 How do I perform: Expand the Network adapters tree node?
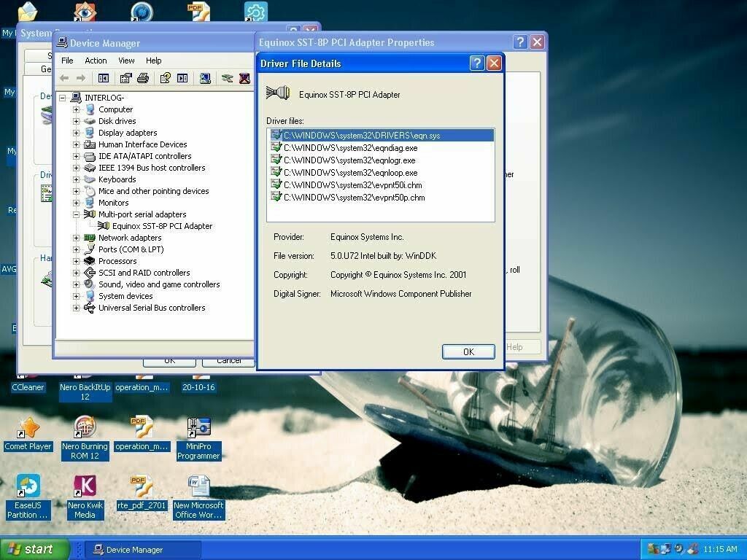tap(76, 238)
